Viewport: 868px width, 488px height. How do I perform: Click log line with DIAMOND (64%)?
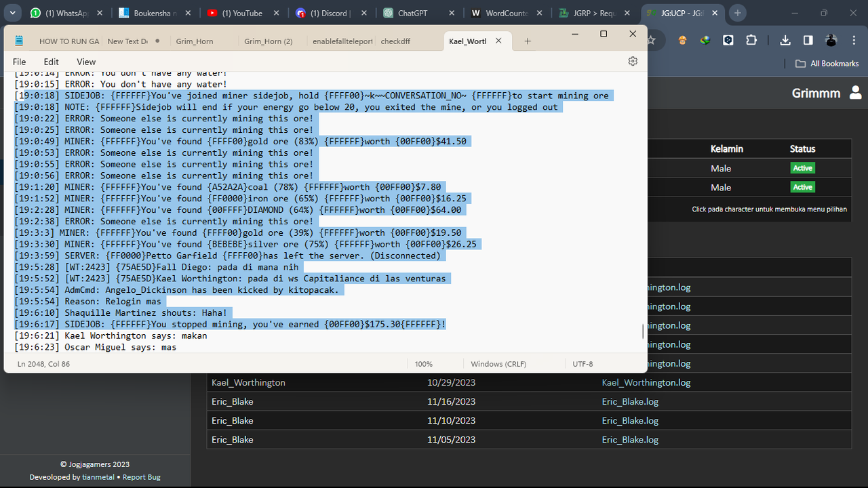coord(237,210)
